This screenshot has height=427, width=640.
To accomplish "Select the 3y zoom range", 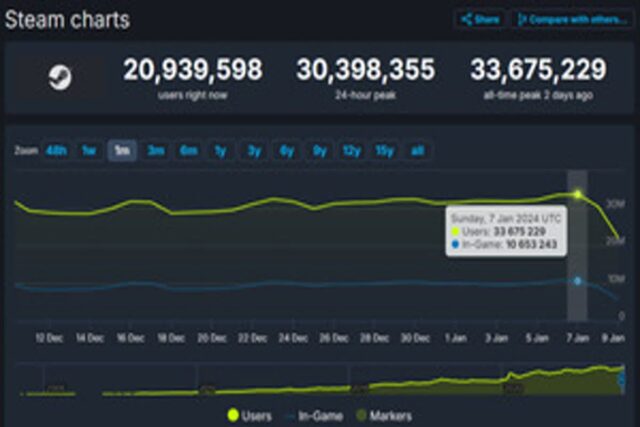I will click(x=254, y=151).
